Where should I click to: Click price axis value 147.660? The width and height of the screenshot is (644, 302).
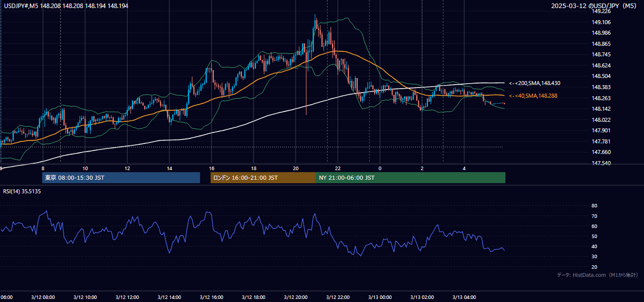(601, 153)
